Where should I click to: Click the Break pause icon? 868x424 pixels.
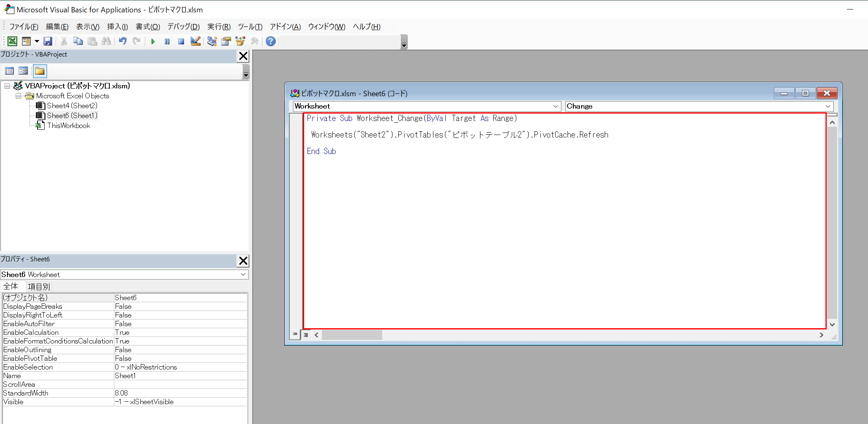[167, 41]
